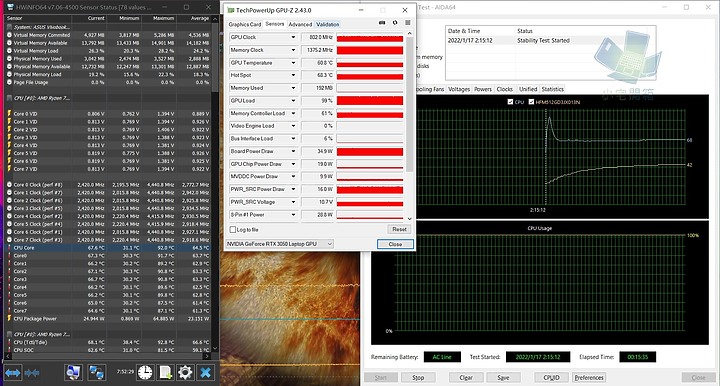Open HWiNFO sensor settings gear icon
The image size is (720, 386).
(x=185, y=372)
